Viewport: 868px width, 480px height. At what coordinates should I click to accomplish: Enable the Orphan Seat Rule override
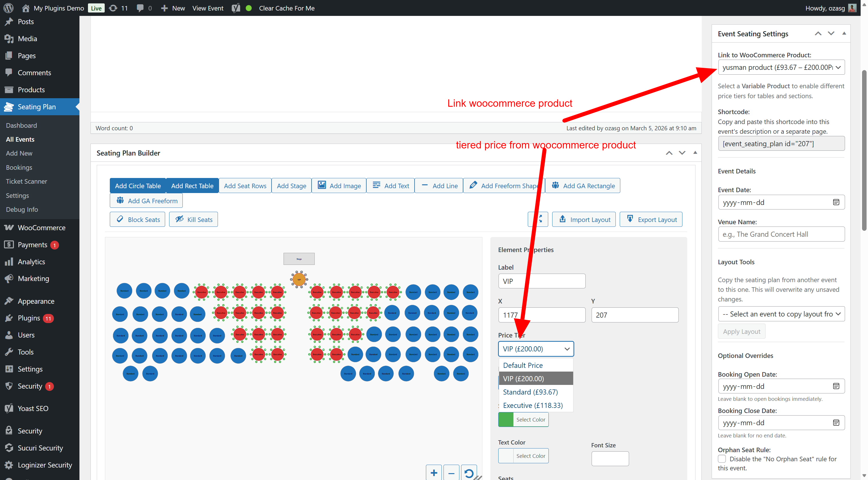coord(722,459)
